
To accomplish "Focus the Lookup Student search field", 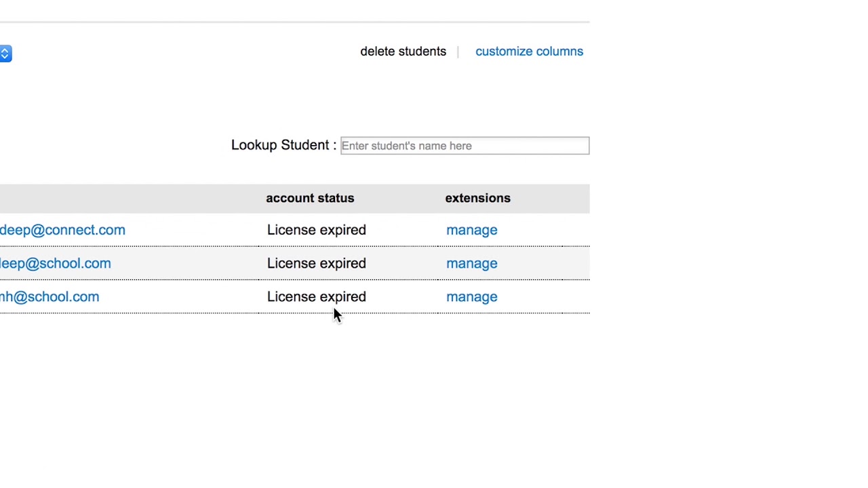I will click(x=465, y=146).
